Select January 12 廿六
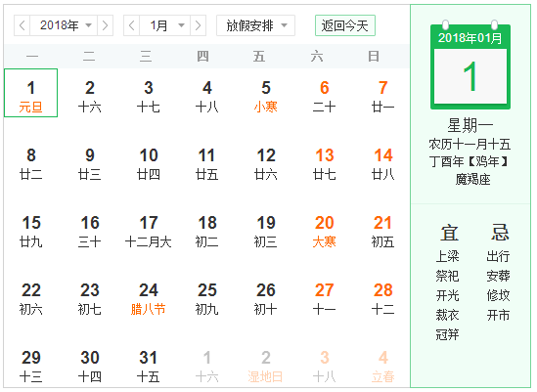Image resolution: width=537 pixels, height=392 pixels. pyautogui.click(x=266, y=163)
